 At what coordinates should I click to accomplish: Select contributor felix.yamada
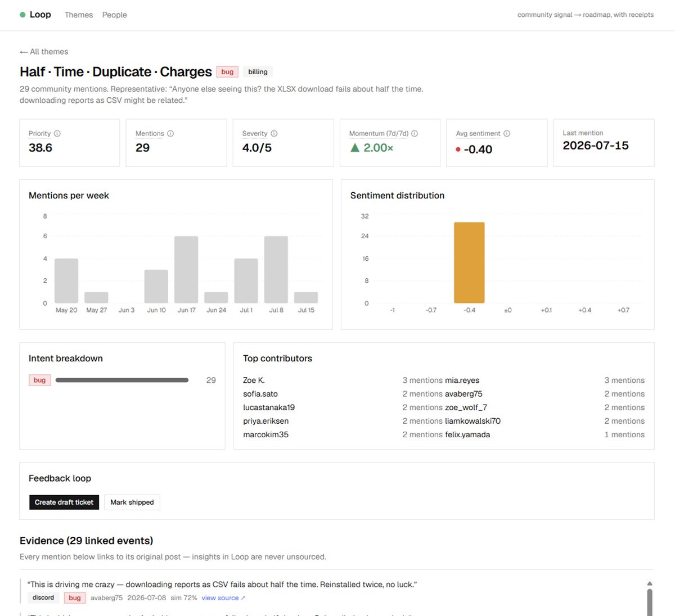point(467,434)
